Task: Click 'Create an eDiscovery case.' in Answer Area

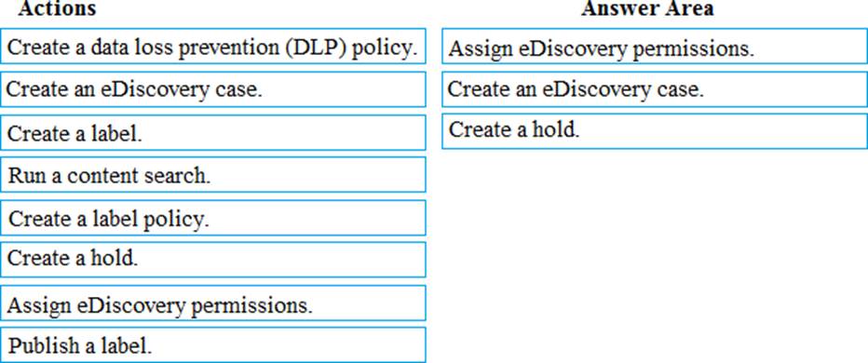Action: pyautogui.click(x=655, y=89)
